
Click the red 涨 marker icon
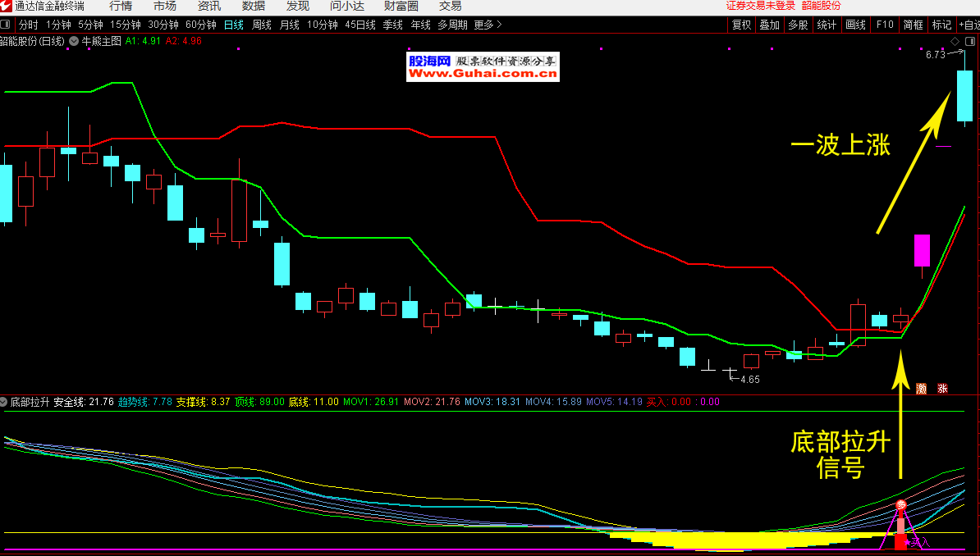(x=942, y=389)
